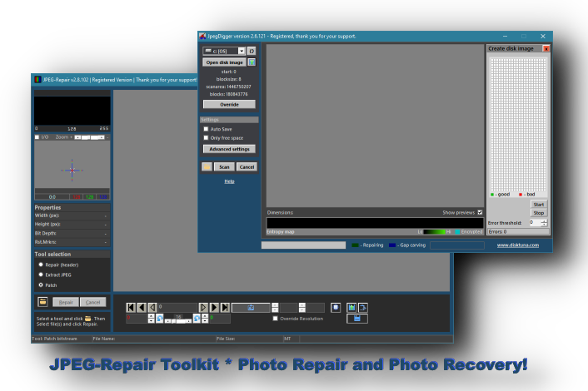
Task: Click the Scan button in JpegDigger
Action: 224,166
